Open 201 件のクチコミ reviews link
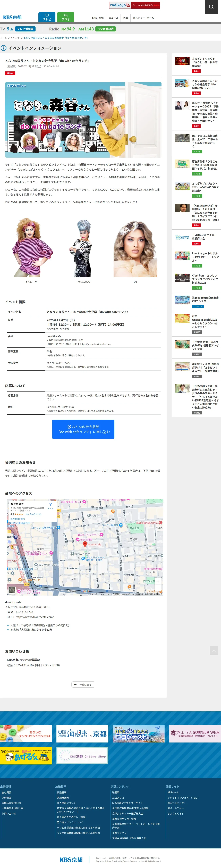221x868 pixels. click(34, 514)
